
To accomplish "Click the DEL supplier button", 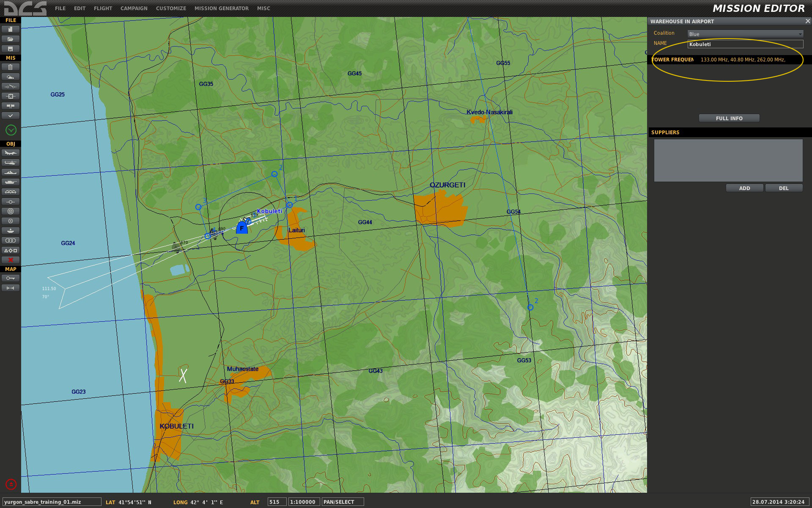I will click(x=784, y=188).
